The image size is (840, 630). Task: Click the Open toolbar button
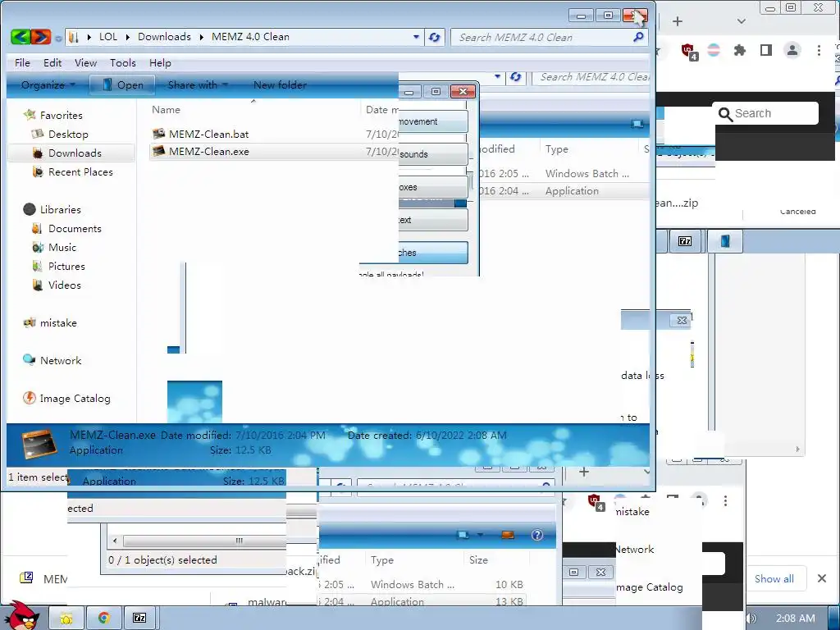click(x=123, y=85)
